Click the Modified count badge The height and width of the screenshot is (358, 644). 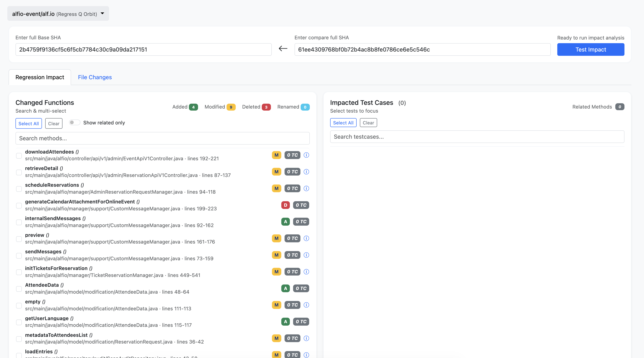pyautogui.click(x=231, y=107)
